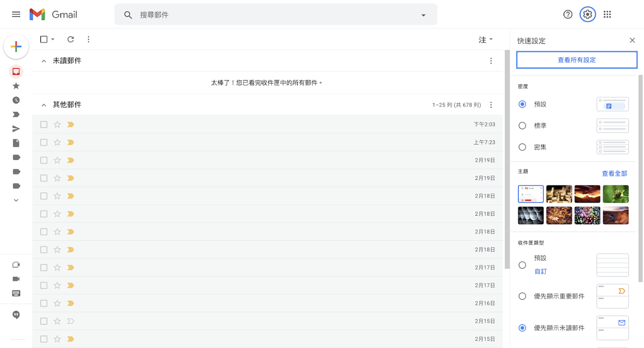Open the Hangouts quote icon

coord(16,315)
